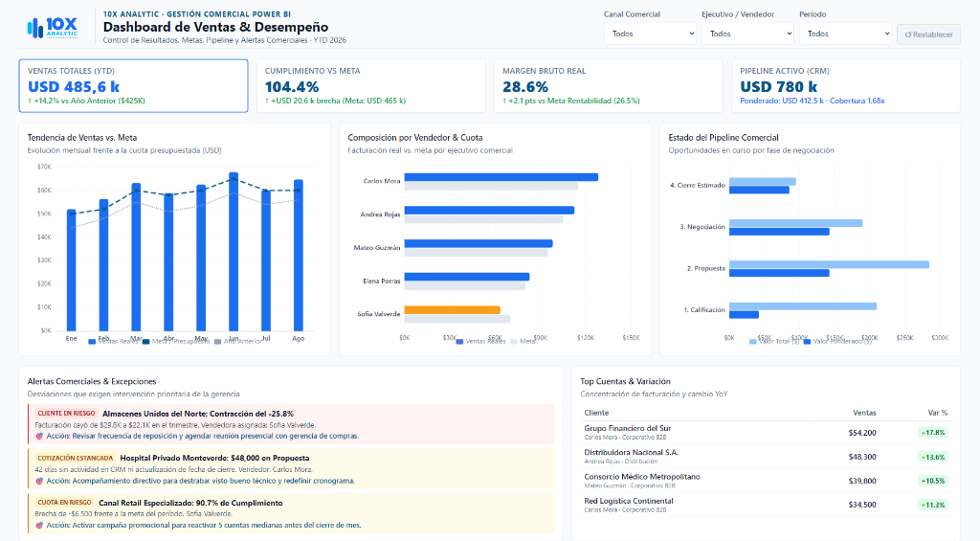Open the Canal Comercial dropdown
Screen dimensions: 980x541
650,34
